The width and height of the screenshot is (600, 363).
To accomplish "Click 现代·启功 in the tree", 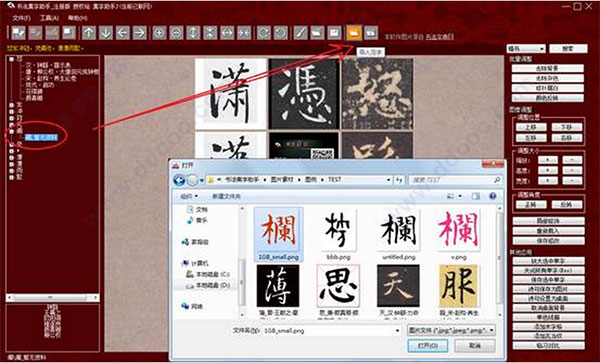I will (x=40, y=85).
